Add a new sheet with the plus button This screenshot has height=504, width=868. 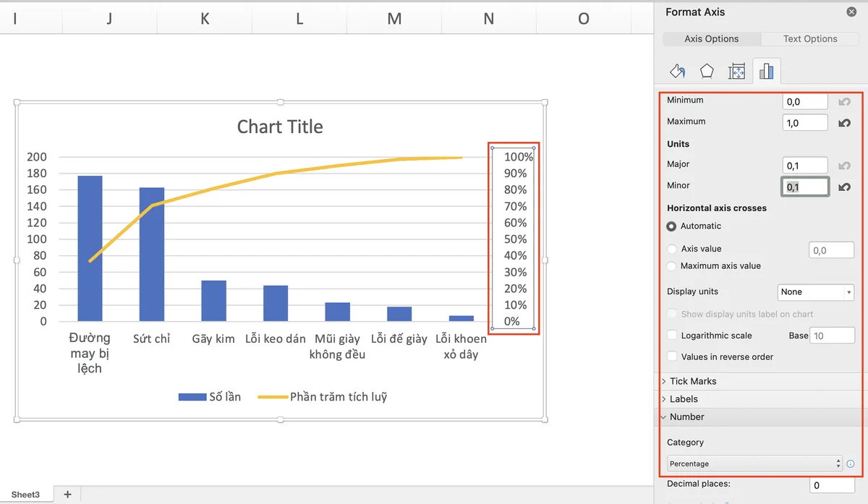[x=68, y=495]
